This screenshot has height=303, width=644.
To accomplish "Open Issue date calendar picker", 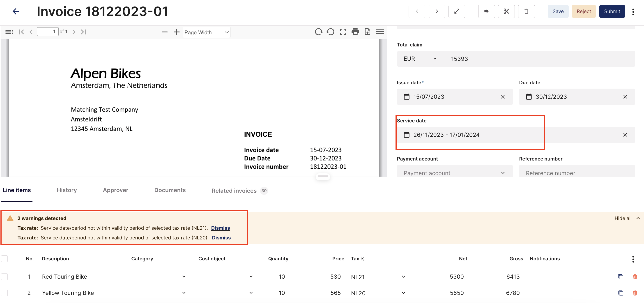I will point(407,96).
